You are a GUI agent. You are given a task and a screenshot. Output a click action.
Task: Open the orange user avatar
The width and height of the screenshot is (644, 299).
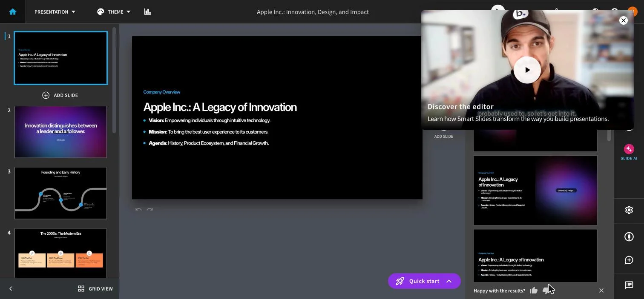point(633,11)
